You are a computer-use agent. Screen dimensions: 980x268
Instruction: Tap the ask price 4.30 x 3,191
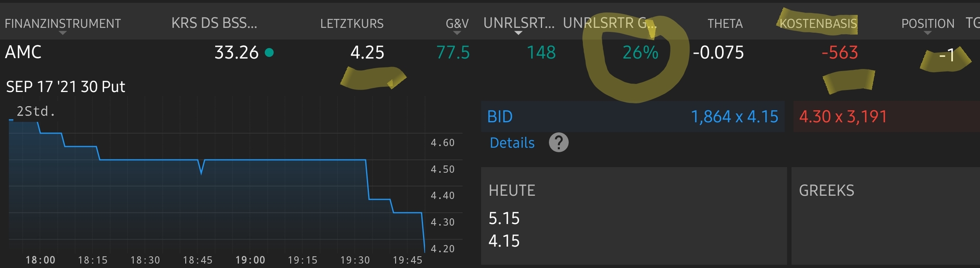(843, 117)
